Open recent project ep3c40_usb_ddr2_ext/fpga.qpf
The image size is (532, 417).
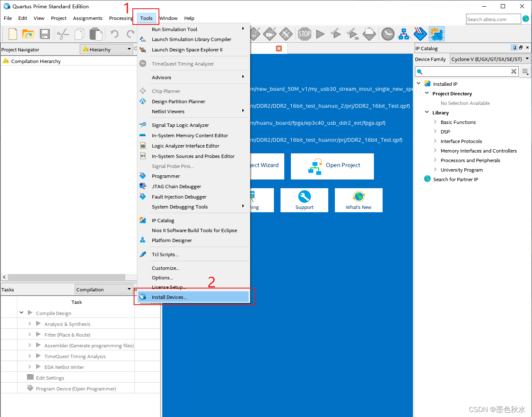click(x=317, y=123)
